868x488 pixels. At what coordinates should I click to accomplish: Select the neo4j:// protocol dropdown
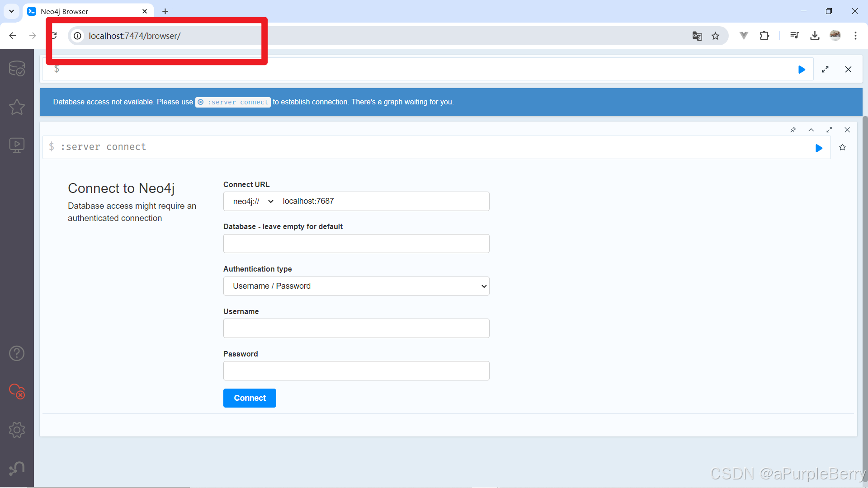(249, 201)
